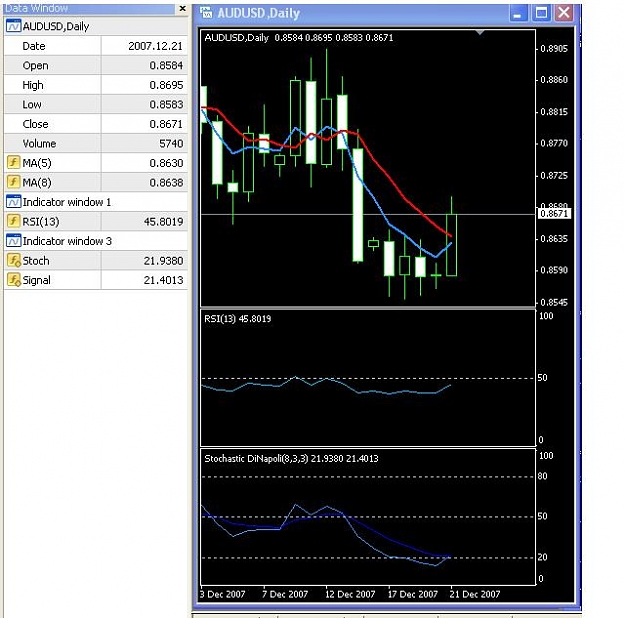
Task: Click the Indicator window 3 icon
Action: [x=14, y=241]
